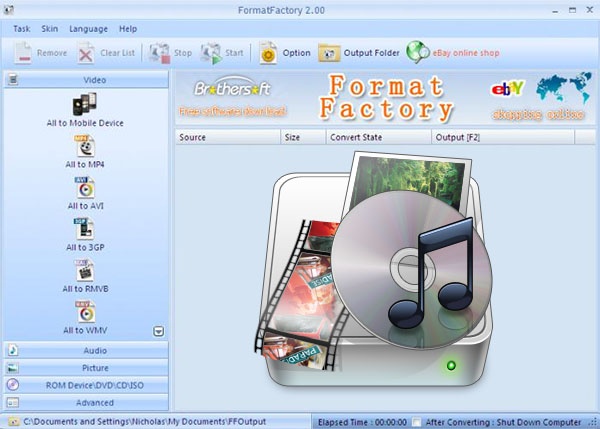Click the eBay shopping online banner
Viewport: 600px width, 429px height.
(x=540, y=97)
